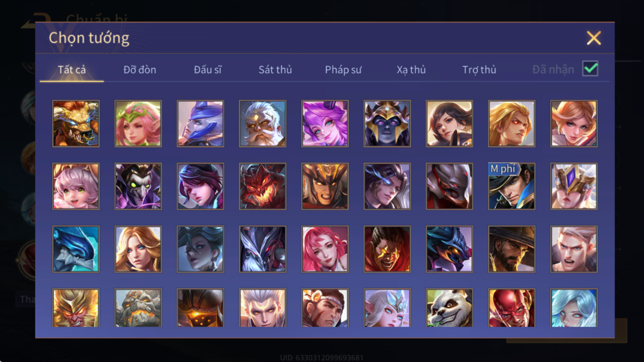Filter heroes by 'Xạ thủ' tab
The width and height of the screenshot is (644, 362).
tap(411, 70)
